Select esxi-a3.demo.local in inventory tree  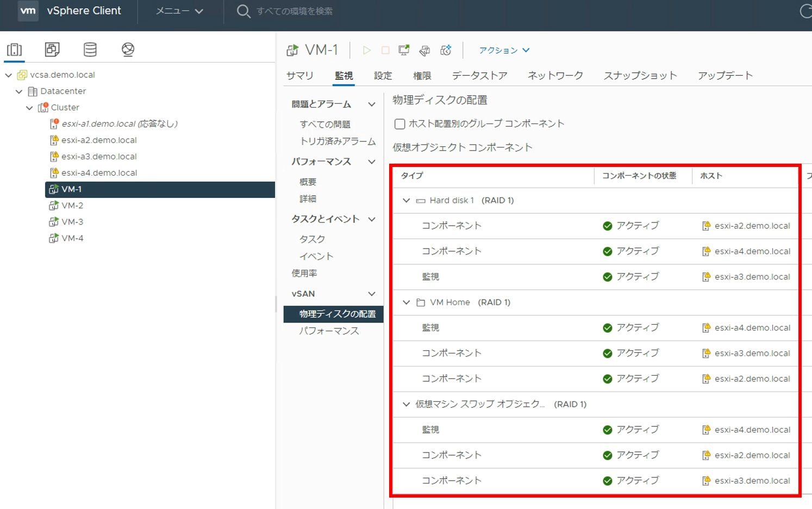tap(99, 156)
